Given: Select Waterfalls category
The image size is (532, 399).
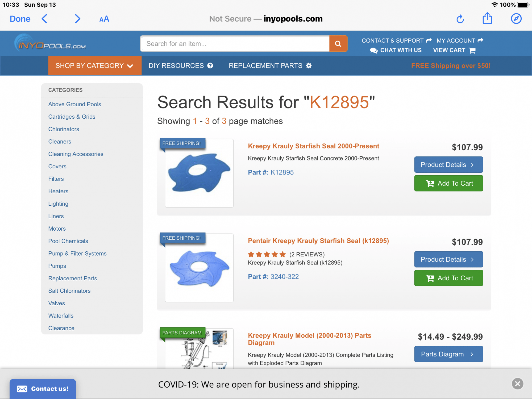Looking at the screenshot, I should point(61,316).
